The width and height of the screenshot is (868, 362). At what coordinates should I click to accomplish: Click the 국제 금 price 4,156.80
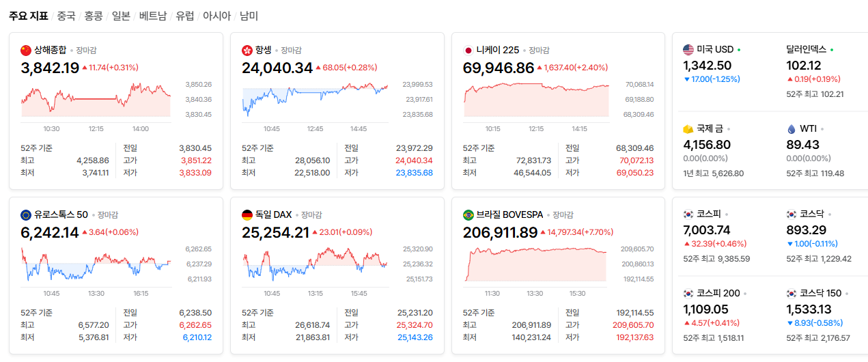(x=707, y=145)
